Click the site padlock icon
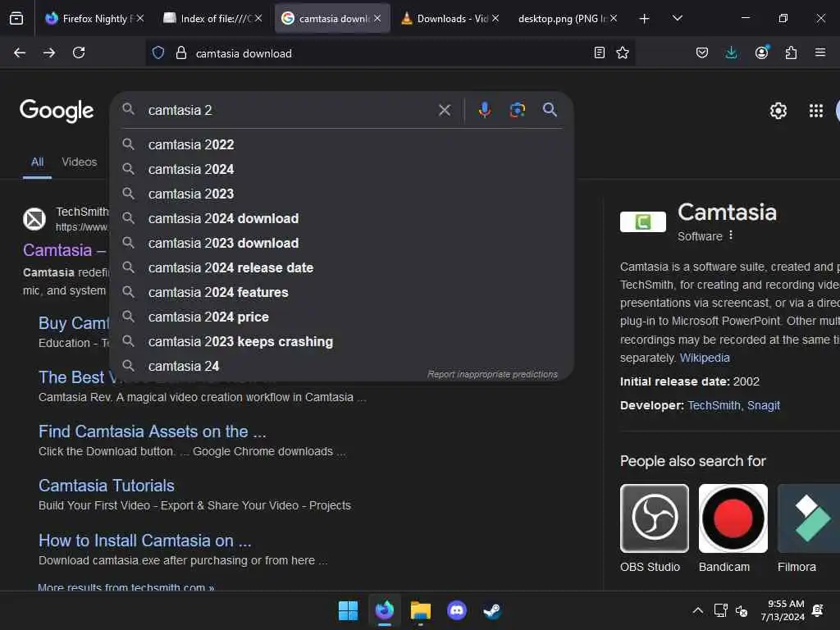This screenshot has width=840, height=630. click(181, 53)
